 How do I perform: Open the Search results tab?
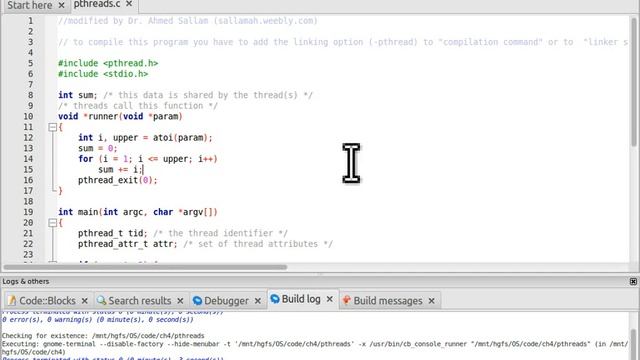(x=140, y=301)
